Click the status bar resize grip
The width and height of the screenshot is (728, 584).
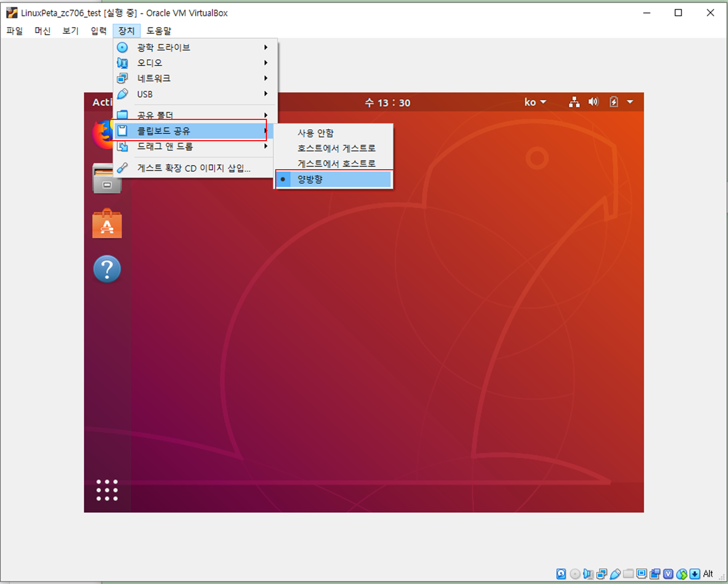(x=722, y=577)
